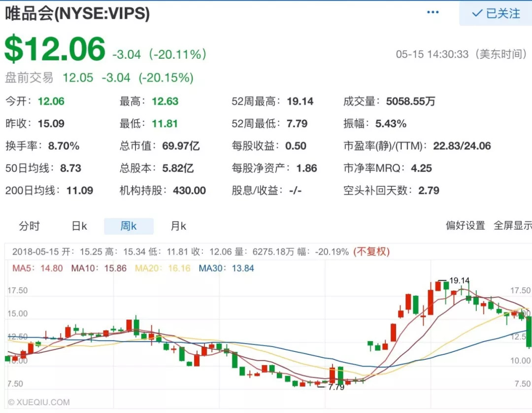Switch to the 分时 chart tab
Image resolution: width=532 pixels, height=413 pixels.
(x=29, y=226)
